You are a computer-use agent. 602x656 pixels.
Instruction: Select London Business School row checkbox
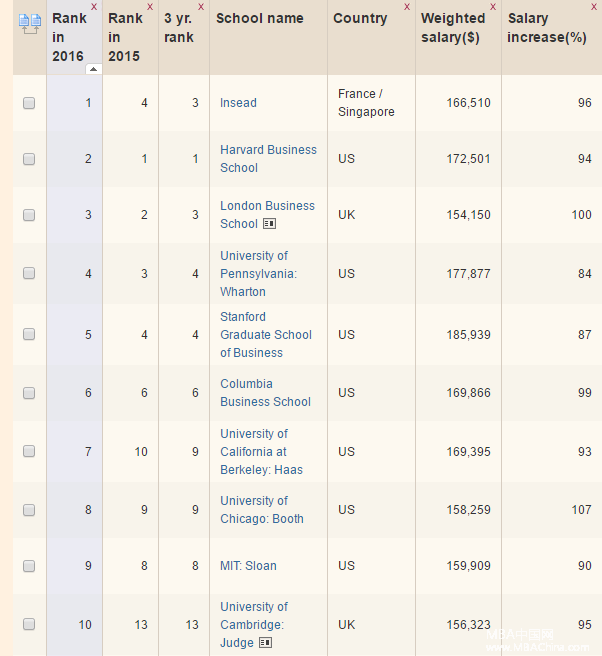29,215
